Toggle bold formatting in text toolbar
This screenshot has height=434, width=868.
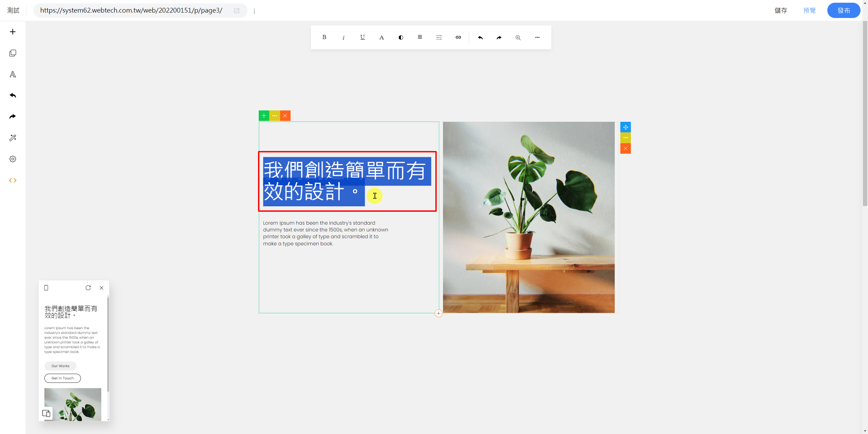point(324,37)
